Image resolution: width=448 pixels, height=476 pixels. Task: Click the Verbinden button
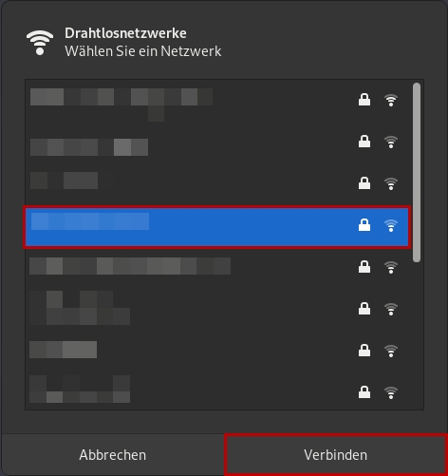tap(336, 455)
